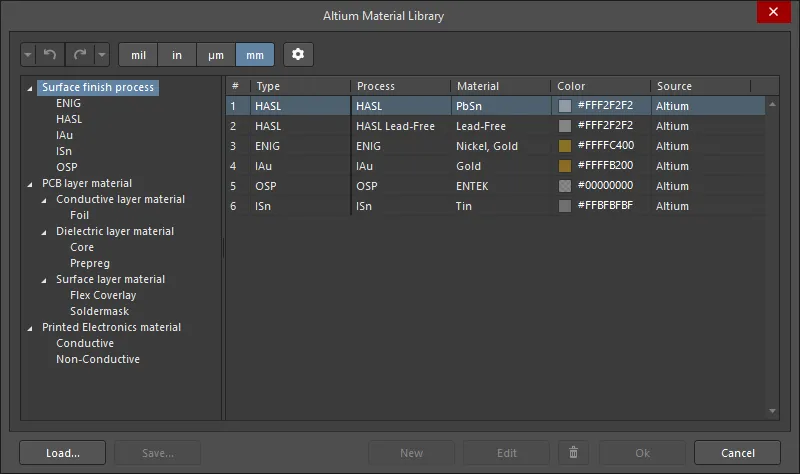
Task: Switch units to mil
Action: point(138,55)
